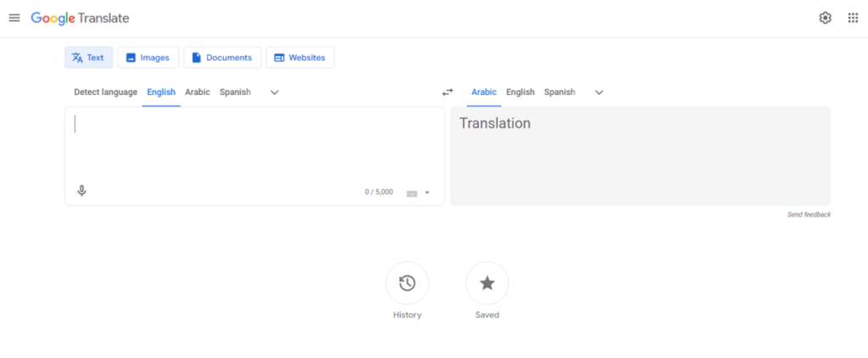The width and height of the screenshot is (868, 358).
Task: Select Arabic as source language
Action: click(x=198, y=92)
